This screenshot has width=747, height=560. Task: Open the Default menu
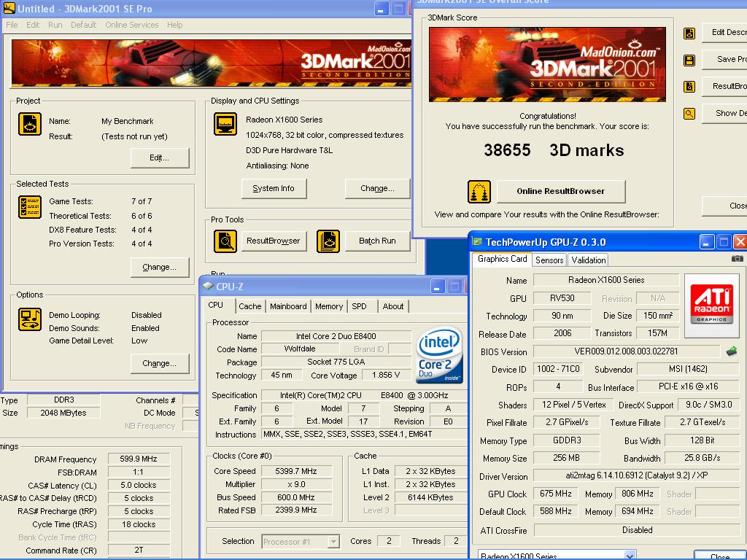[83, 25]
